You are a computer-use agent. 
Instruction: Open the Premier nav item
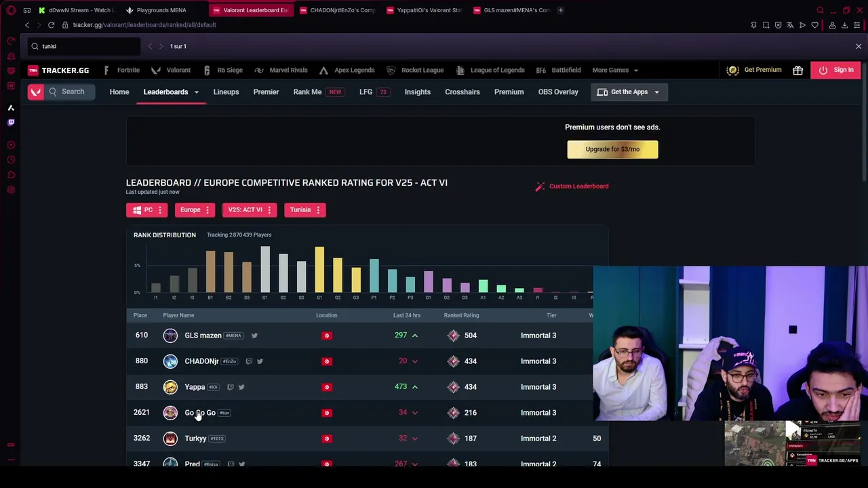(x=266, y=92)
